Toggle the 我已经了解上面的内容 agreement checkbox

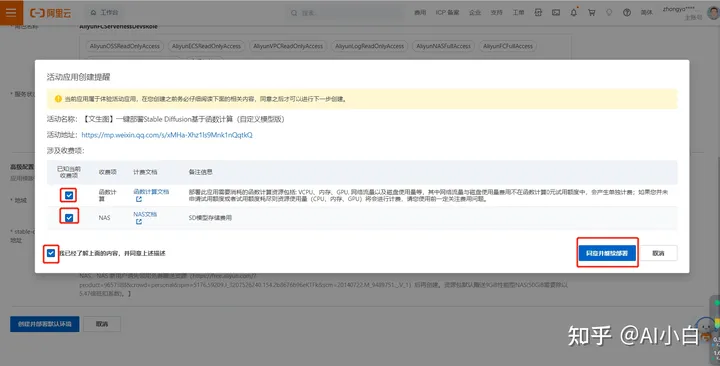[51, 253]
